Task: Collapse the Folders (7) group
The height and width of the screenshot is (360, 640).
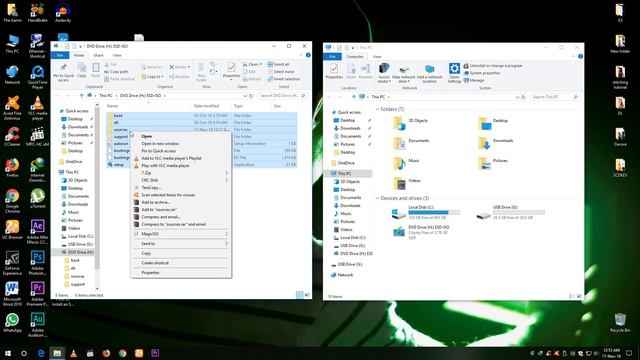Action: click(378, 109)
